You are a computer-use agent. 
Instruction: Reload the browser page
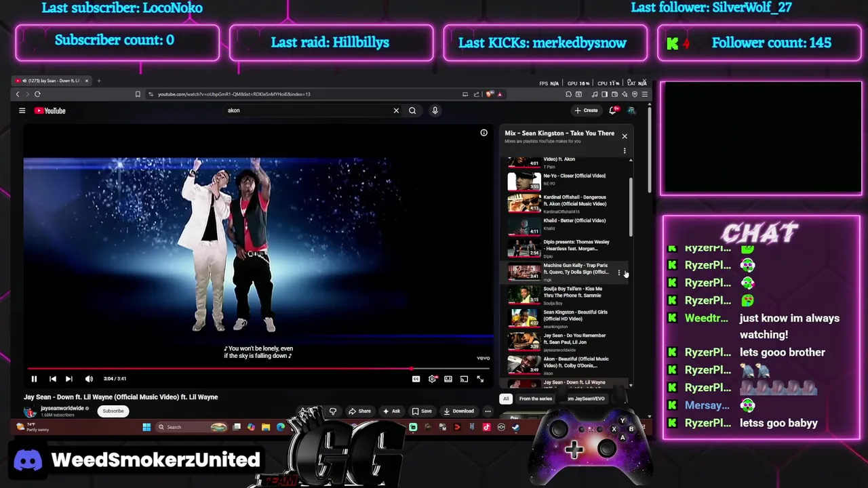pyautogui.click(x=37, y=94)
